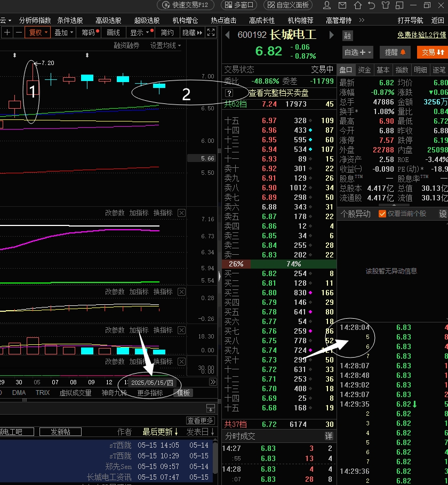Open the user account icon

327,5
